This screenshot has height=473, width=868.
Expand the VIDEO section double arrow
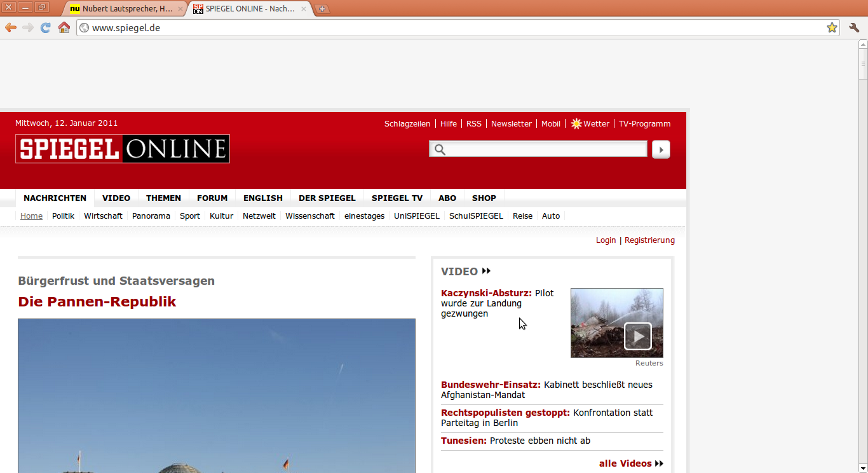point(486,271)
